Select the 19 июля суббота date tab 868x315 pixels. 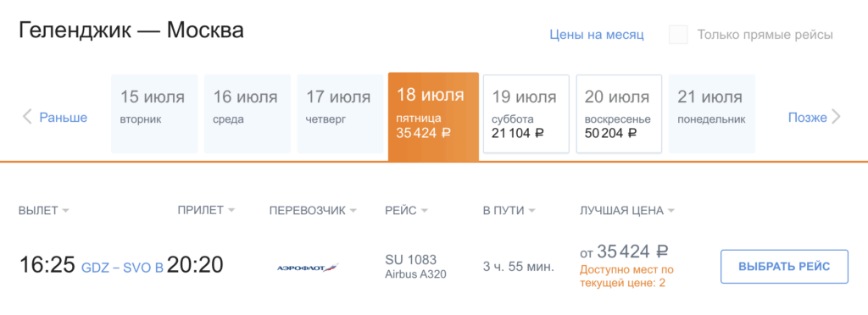[526, 113]
